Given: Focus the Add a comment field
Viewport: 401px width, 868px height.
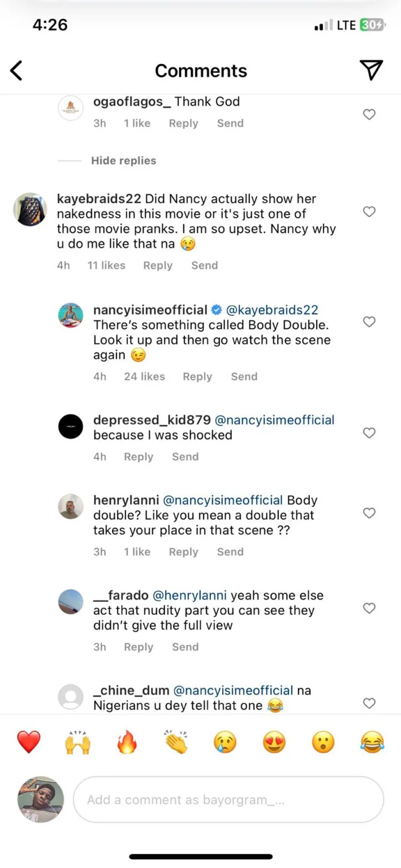Looking at the screenshot, I should click(x=228, y=800).
